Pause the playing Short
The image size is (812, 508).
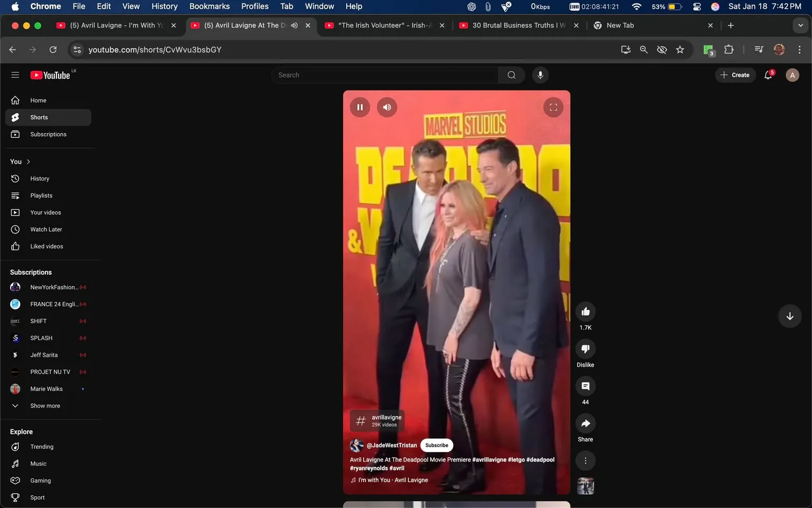tap(360, 107)
